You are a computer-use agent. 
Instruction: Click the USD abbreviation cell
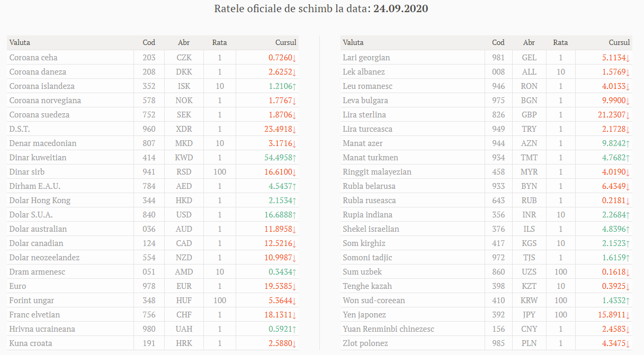click(184, 215)
